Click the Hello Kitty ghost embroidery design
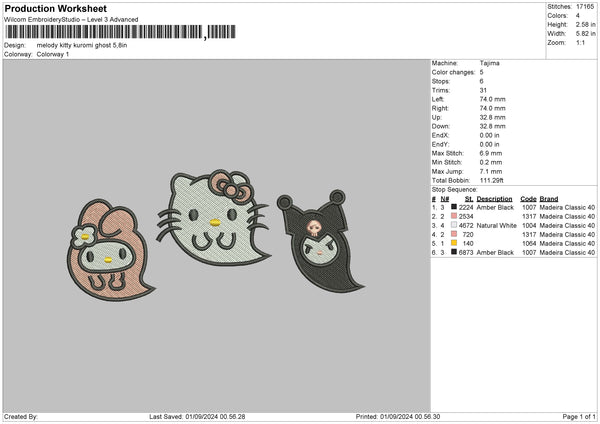Image resolution: width=600 pixels, height=424 pixels. (x=213, y=218)
